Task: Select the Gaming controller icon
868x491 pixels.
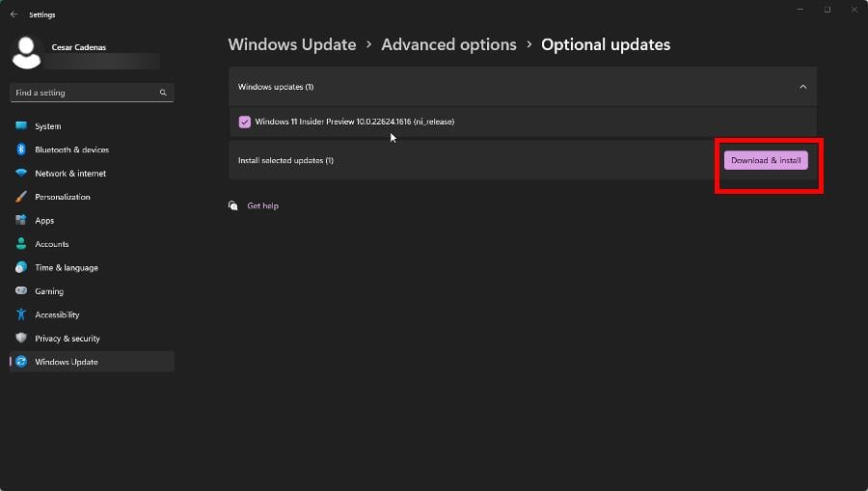Action: [x=21, y=290]
